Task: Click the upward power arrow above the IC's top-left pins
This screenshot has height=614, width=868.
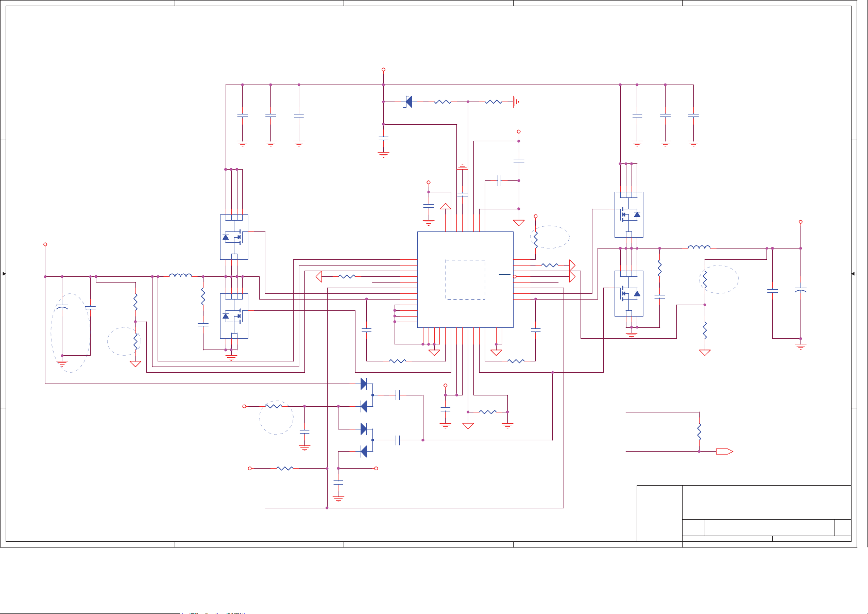Action: tap(446, 206)
